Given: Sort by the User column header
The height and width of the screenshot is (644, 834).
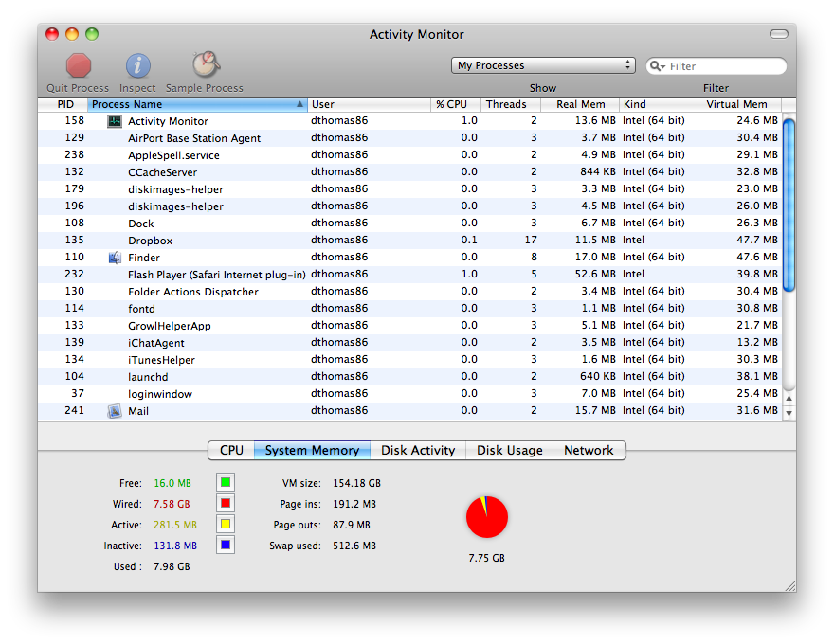Looking at the screenshot, I should click(x=369, y=104).
